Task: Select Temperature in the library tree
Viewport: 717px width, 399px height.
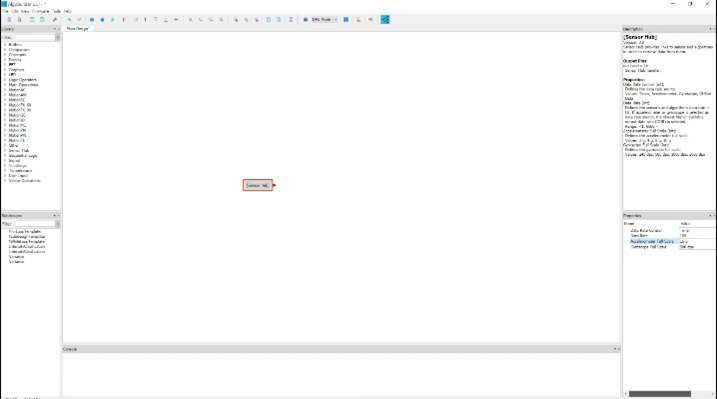Action: pyautogui.click(x=20, y=170)
